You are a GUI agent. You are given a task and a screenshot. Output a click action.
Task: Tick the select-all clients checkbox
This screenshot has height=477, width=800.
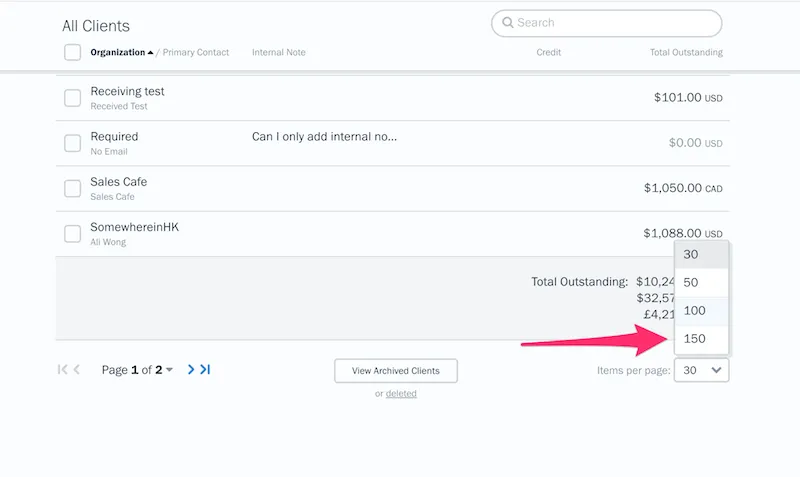tap(72, 52)
